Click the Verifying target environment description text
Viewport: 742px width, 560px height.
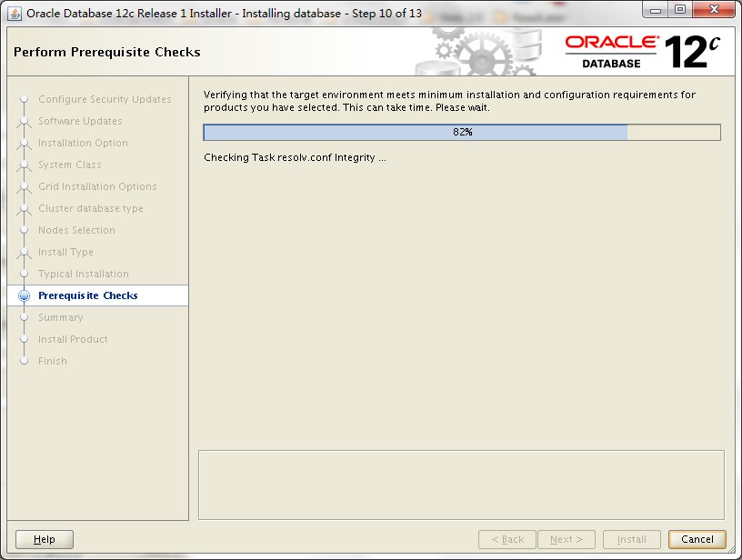tap(449, 101)
